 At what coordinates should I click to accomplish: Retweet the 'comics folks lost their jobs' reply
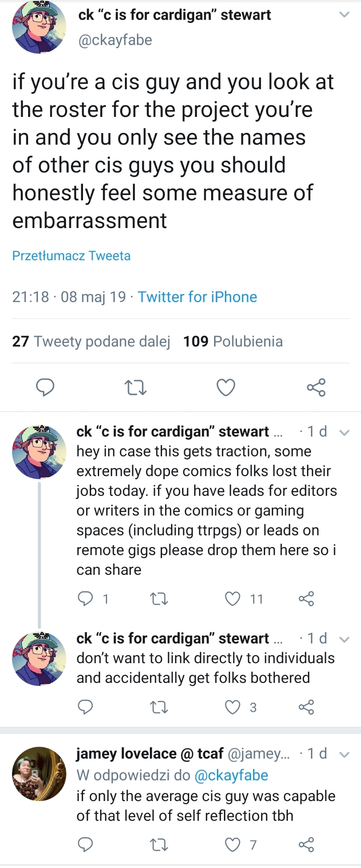[x=158, y=598]
